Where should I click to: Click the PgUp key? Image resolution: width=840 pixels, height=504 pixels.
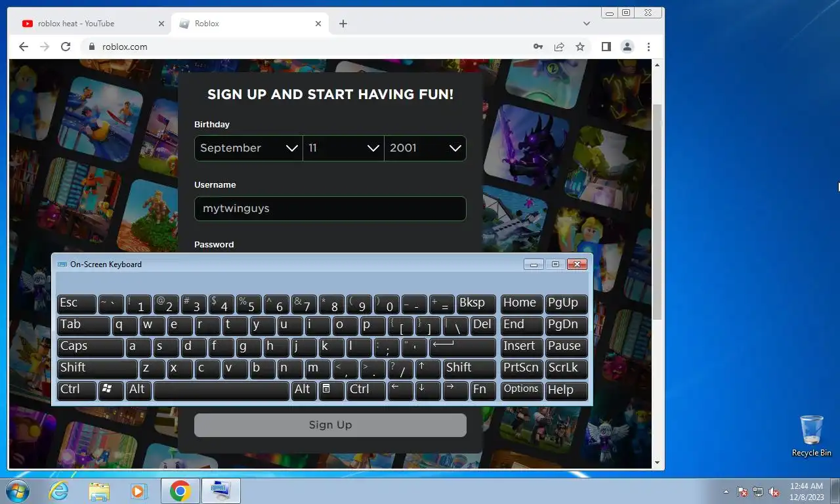coord(566,304)
